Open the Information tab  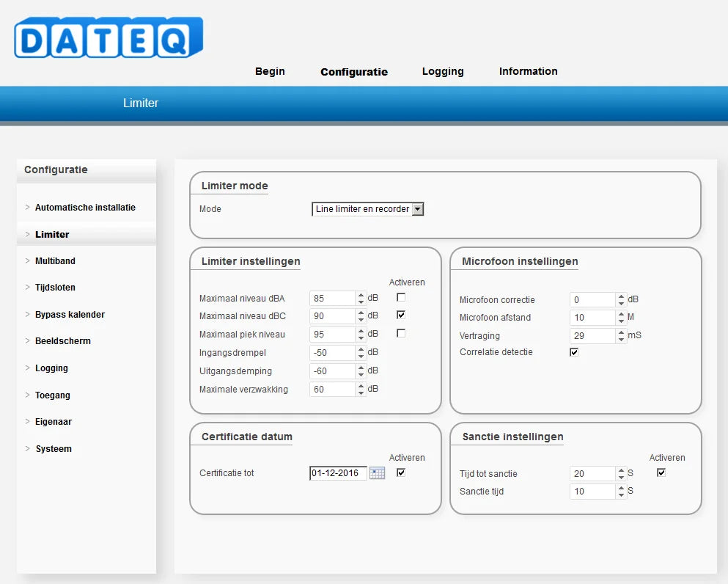528,72
